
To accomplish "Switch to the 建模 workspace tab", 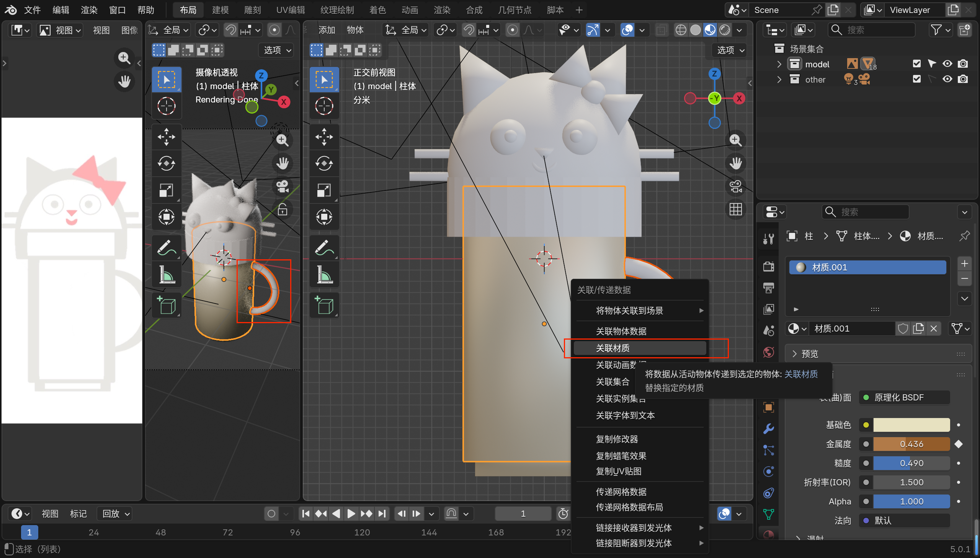I will pyautogui.click(x=220, y=10).
